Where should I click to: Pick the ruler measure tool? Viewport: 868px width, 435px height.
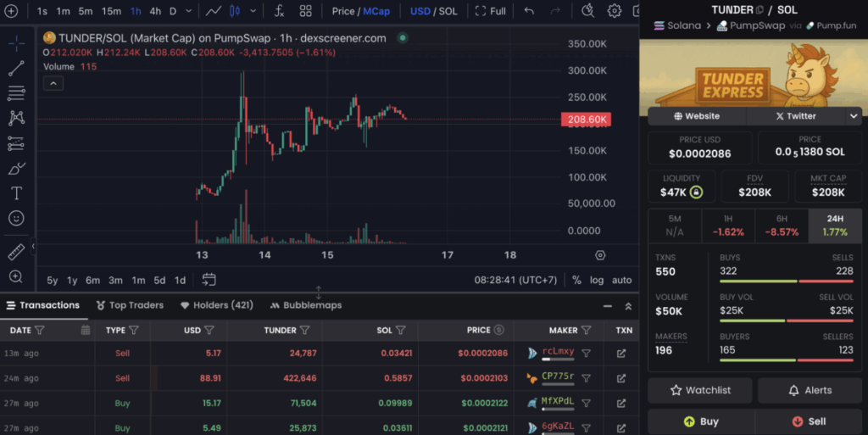click(x=16, y=252)
